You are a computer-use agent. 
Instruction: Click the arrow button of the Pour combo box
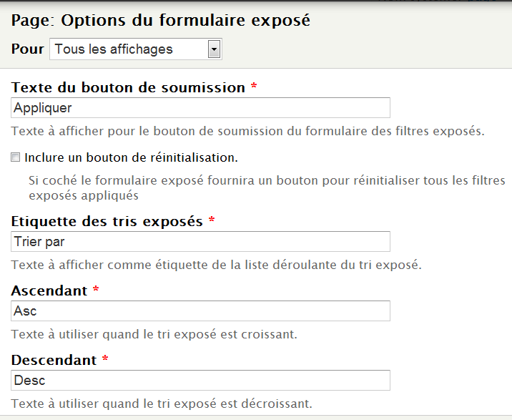213,49
